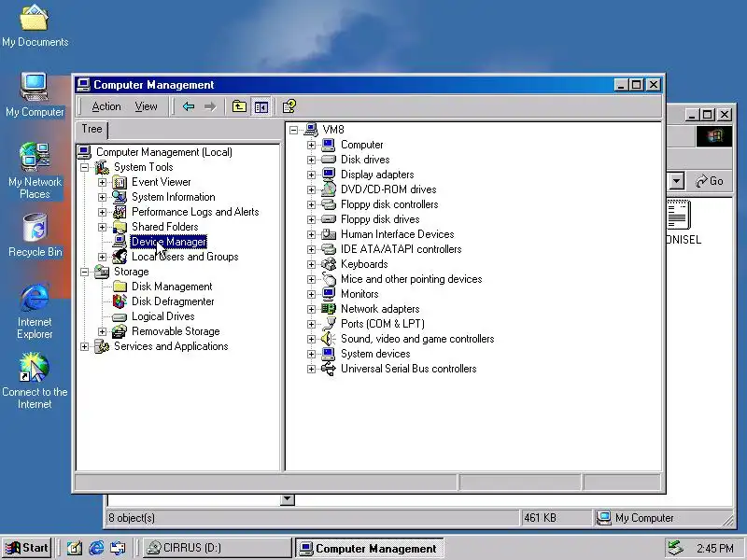Select the Floppy disk drives icon
This screenshot has height=560, width=747.
[x=329, y=219]
